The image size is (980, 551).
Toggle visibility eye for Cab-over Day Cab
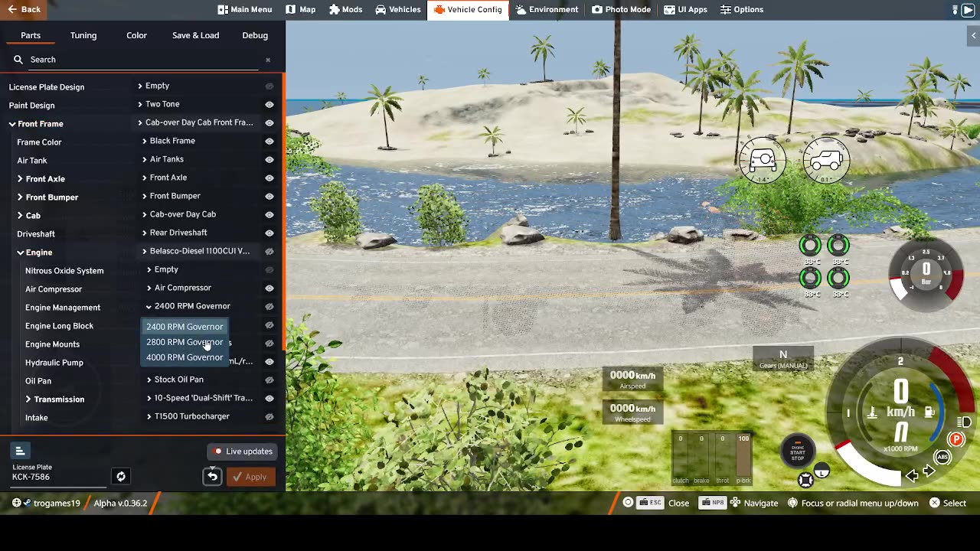point(269,214)
